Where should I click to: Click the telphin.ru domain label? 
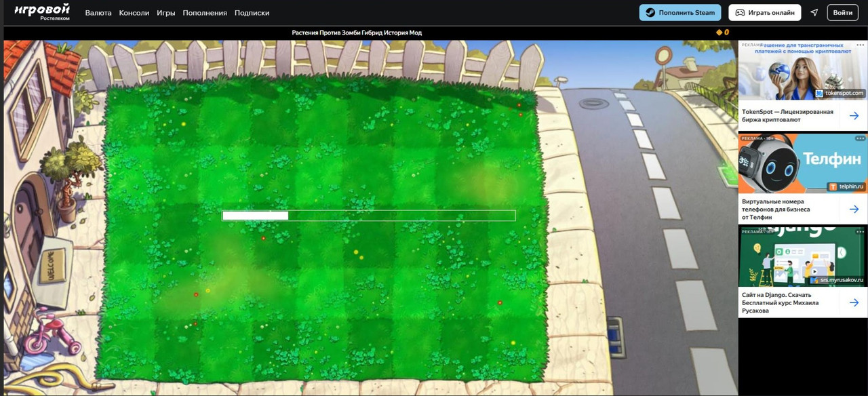click(846, 186)
